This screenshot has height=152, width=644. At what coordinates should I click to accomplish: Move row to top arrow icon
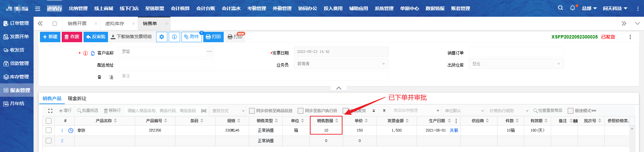coord(374,110)
